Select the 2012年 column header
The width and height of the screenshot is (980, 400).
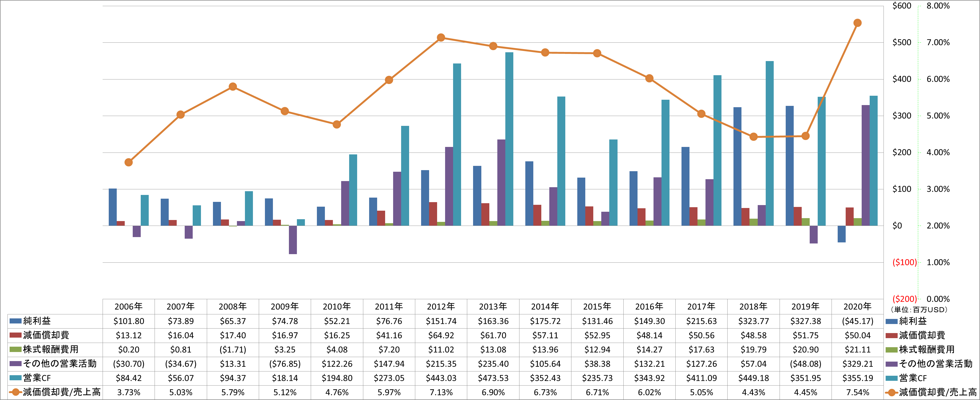pos(441,306)
